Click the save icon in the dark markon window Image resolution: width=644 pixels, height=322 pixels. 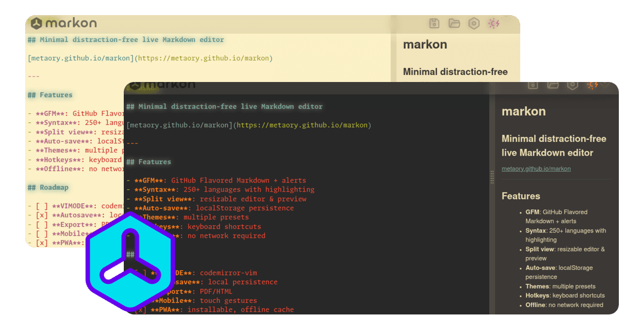point(533,85)
